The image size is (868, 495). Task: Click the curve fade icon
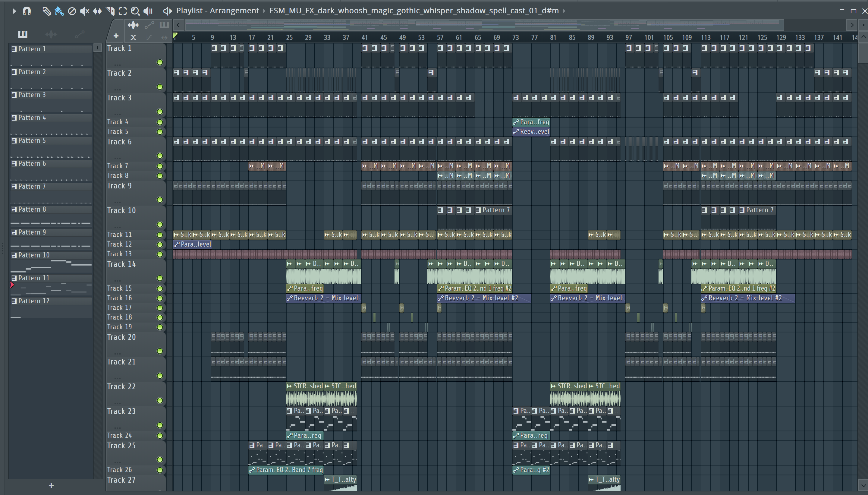click(149, 37)
